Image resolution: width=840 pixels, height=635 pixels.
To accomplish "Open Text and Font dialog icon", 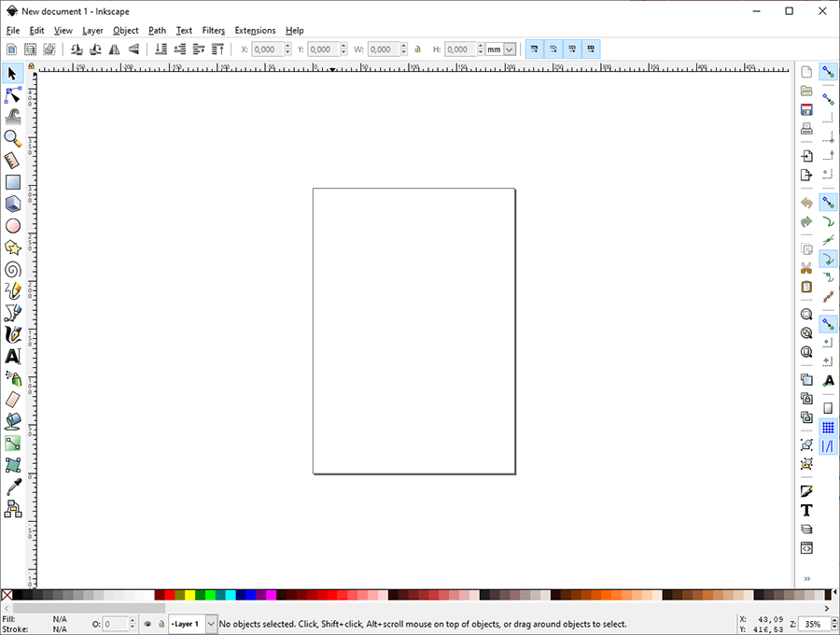I will (806, 510).
